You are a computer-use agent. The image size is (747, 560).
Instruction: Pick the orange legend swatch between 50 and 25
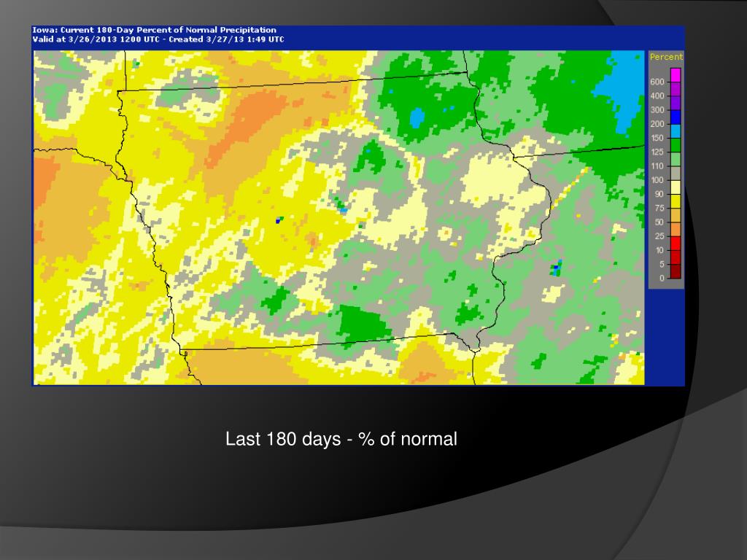pyautogui.click(x=676, y=229)
